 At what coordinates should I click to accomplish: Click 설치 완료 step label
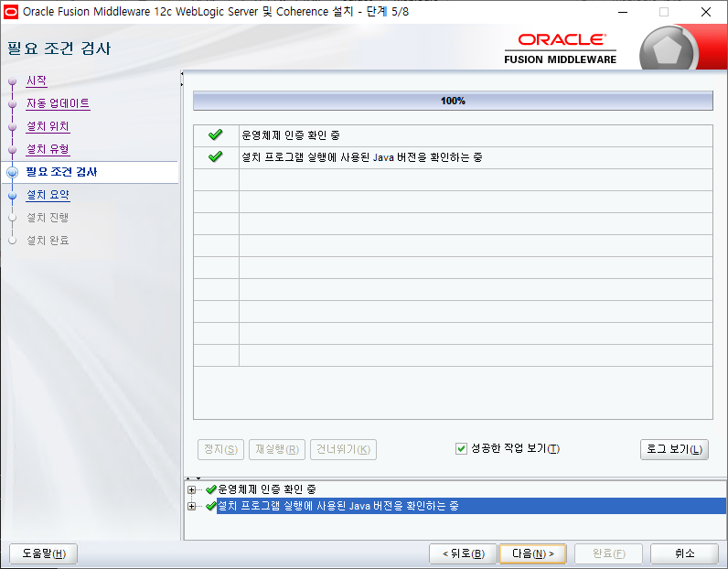(48, 241)
